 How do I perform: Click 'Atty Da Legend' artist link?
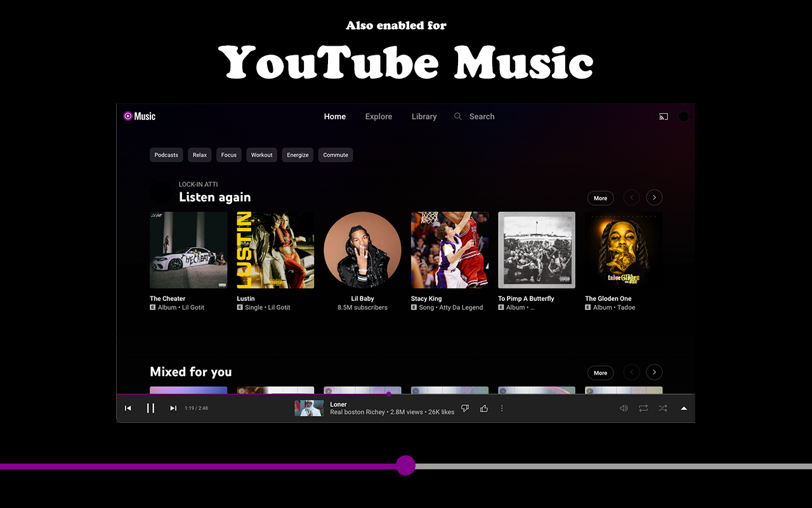[461, 307]
